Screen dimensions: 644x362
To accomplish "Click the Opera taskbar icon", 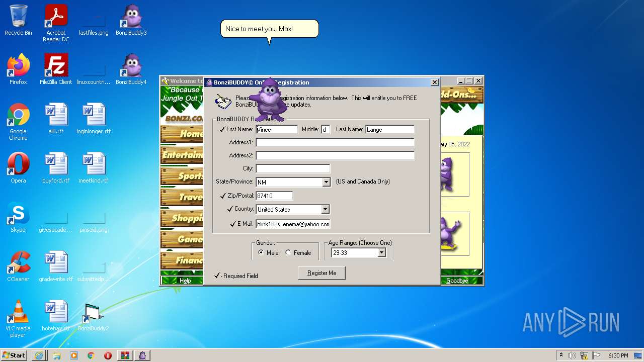I will click(x=108, y=355).
